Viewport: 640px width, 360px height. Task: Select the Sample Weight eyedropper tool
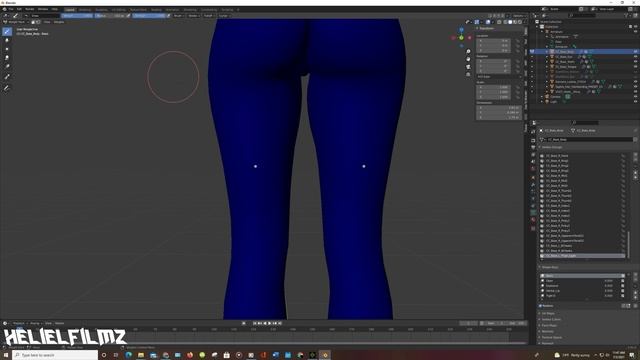tap(7, 76)
